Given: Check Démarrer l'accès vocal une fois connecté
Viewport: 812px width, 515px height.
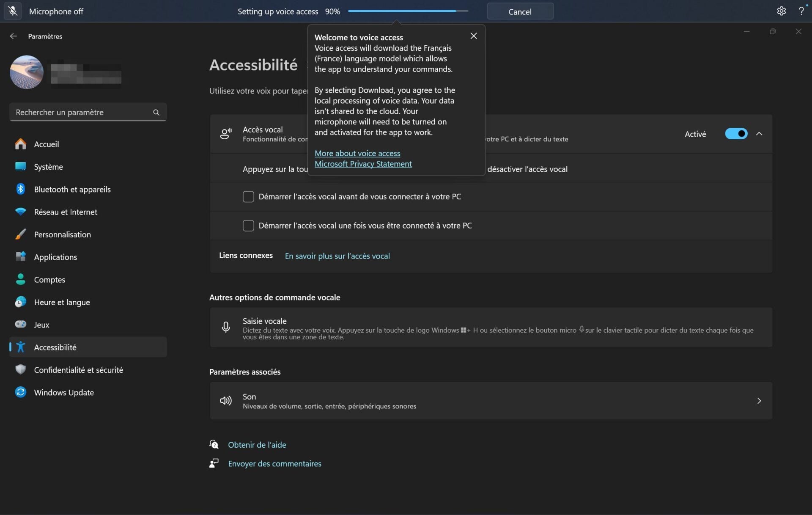Looking at the screenshot, I should tap(248, 226).
